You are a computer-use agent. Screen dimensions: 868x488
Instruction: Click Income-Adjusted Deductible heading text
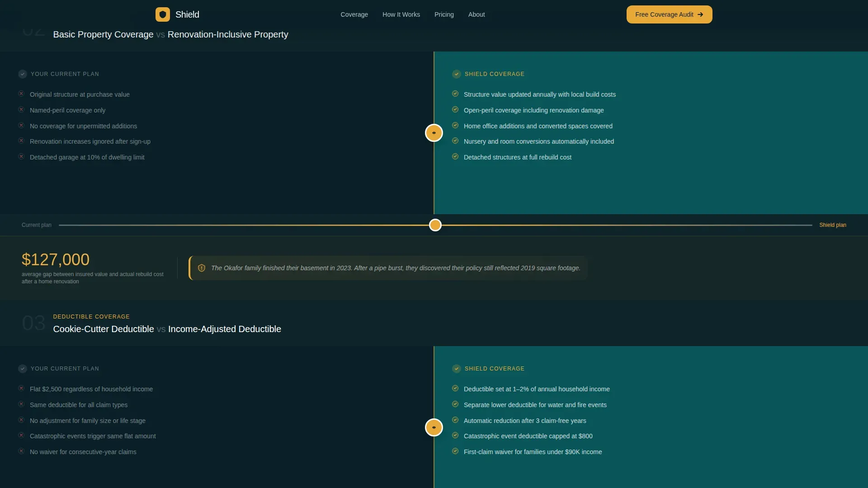(225, 329)
